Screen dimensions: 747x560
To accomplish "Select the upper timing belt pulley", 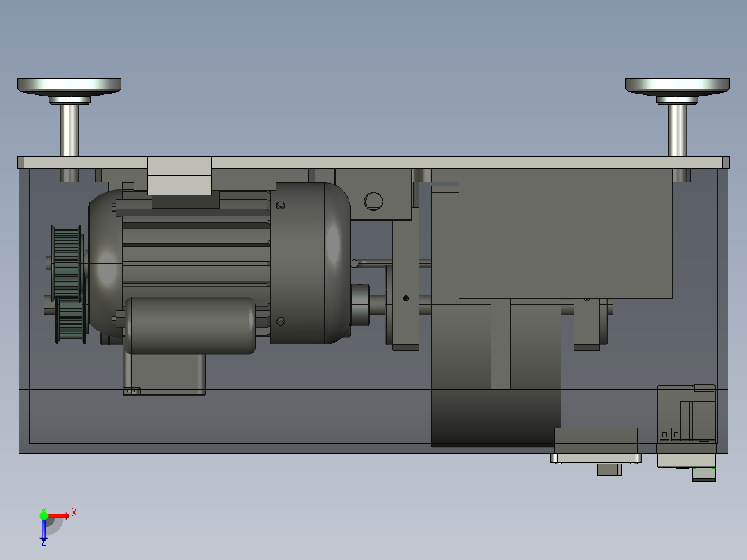I will click(x=67, y=263).
